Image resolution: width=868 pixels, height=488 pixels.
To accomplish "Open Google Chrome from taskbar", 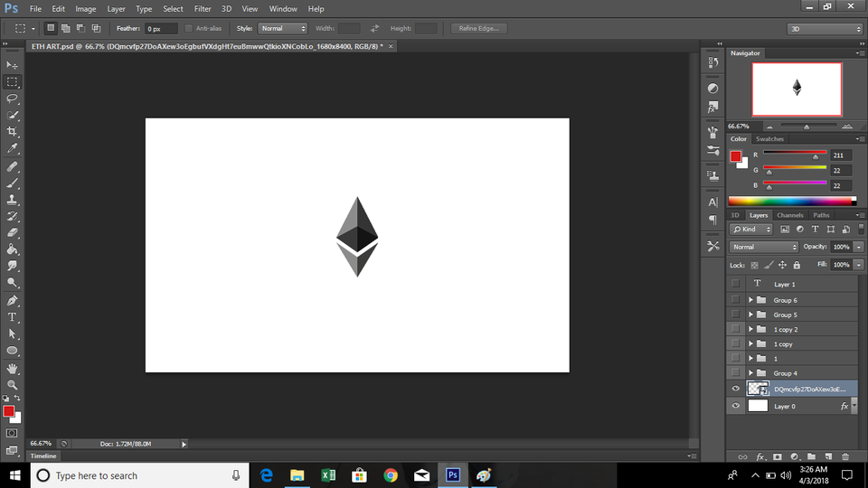I will 391,475.
